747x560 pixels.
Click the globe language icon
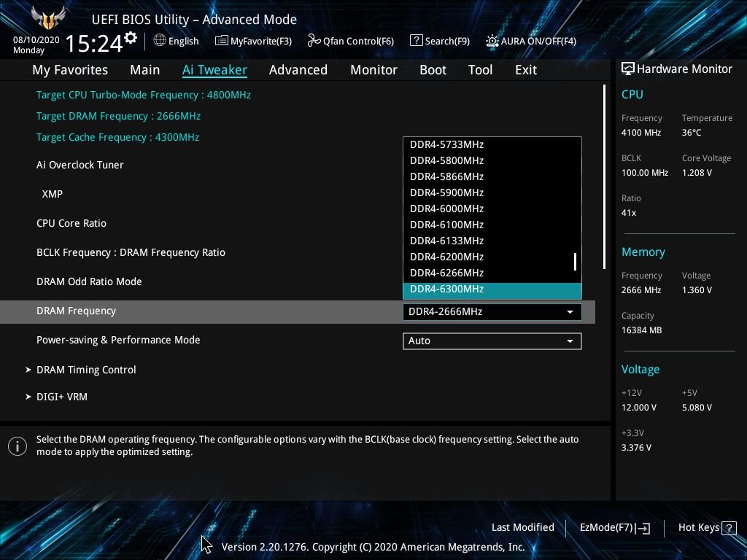(160, 41)
